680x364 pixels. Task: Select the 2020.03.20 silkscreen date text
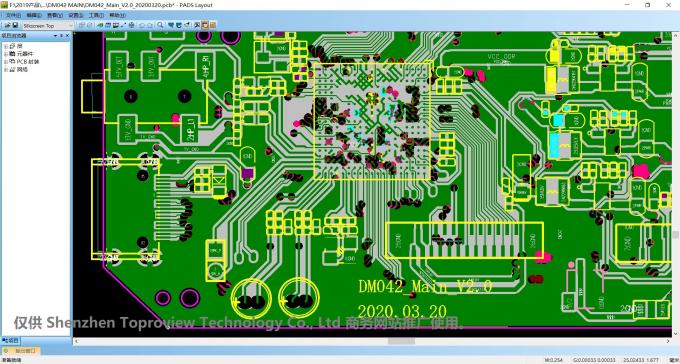point(402,312)
